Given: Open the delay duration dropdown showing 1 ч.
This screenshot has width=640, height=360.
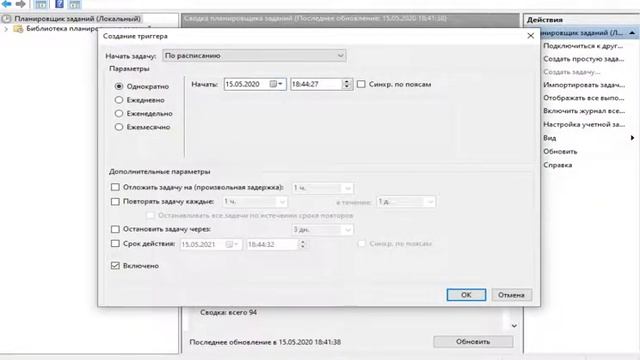Looking at the screenshot, I should pos(322,188).
